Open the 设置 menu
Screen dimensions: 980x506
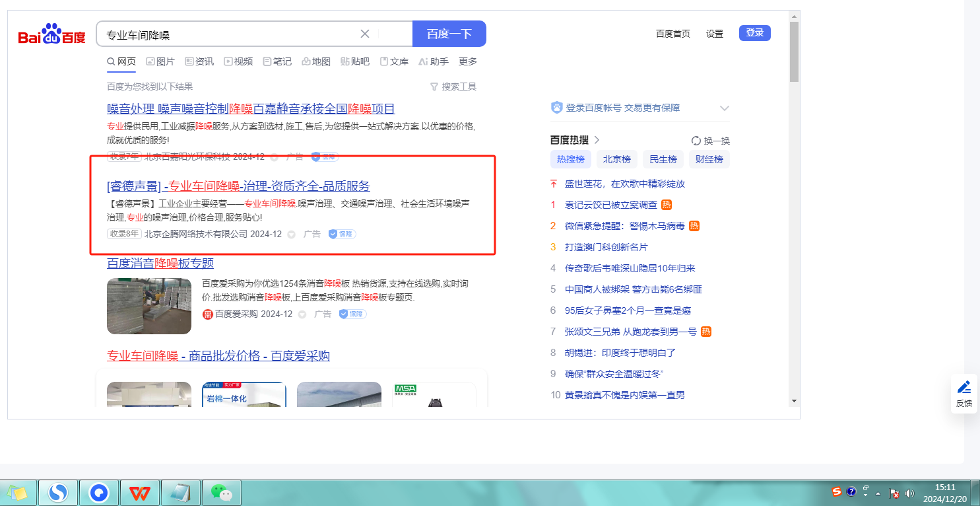[715, 34]
